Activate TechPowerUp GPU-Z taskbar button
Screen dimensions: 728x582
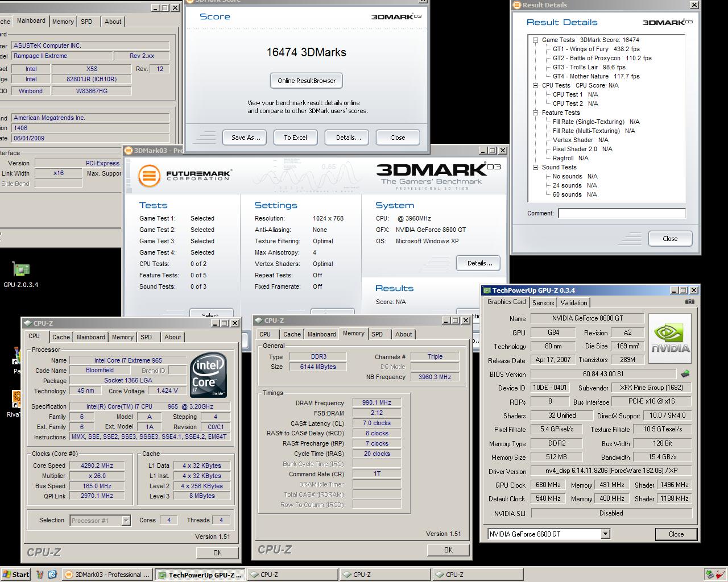pos(200,575)
